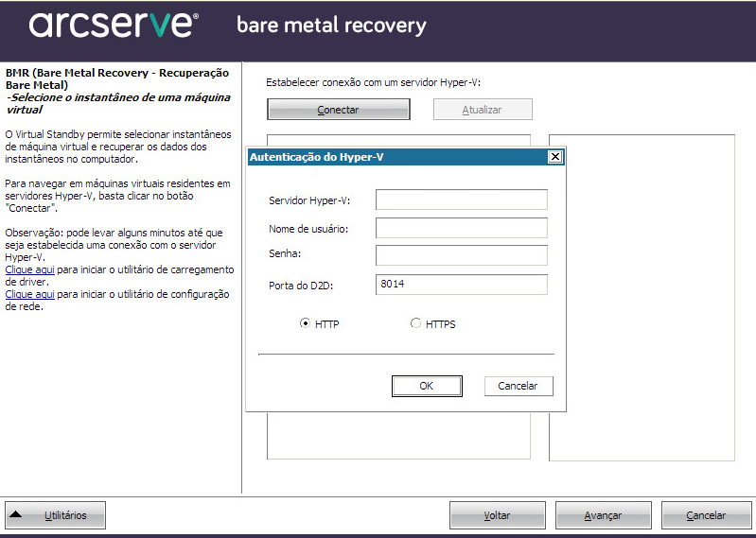The height and width of the screenshot is (538, 756).
Task: Confirm authentication with the OK button
Action: (x=427, y=386)
